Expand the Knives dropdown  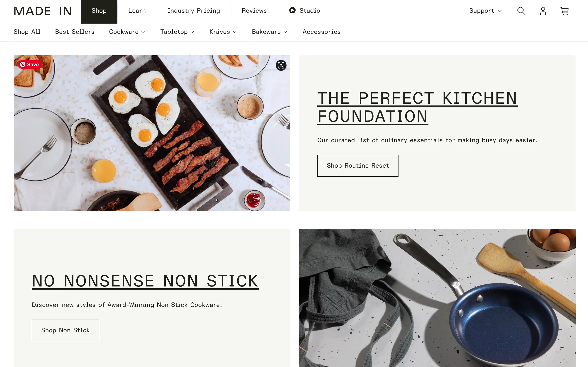click(x=223, y=32)
